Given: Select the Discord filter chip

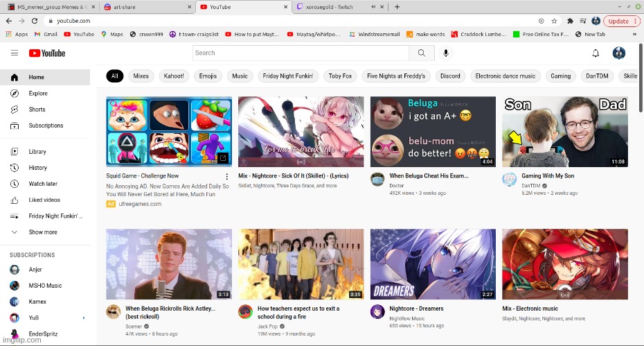Looking at the screenshot, I should click(450, 76).
